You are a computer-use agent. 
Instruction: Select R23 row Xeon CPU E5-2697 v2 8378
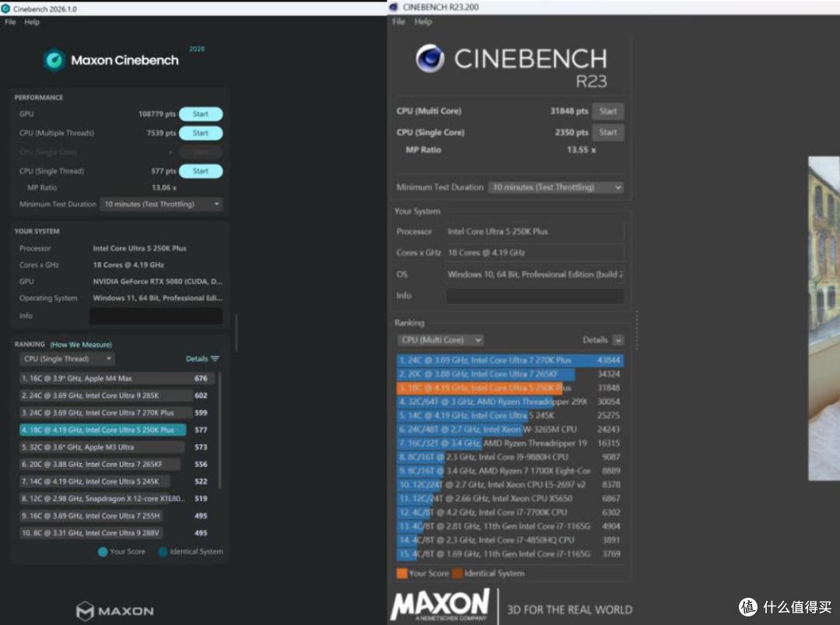point(510,485)
